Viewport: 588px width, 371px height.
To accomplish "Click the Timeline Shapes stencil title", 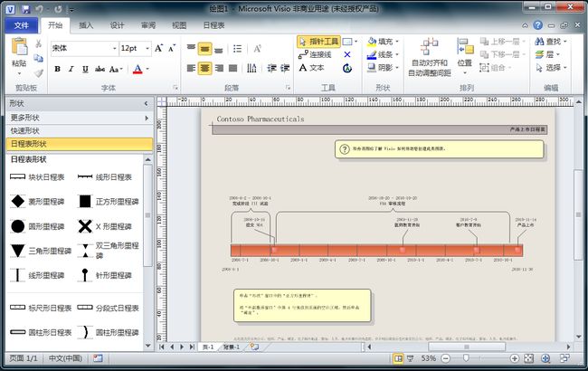I will [x=80, y=144].
